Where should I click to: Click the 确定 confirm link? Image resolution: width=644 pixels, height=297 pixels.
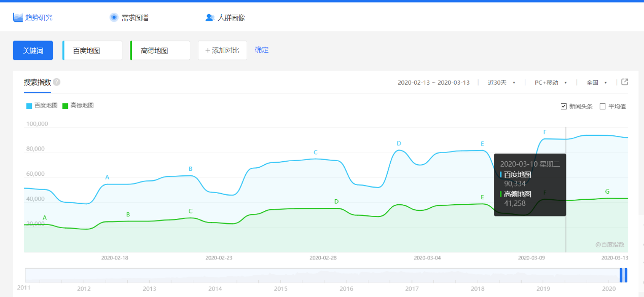(262, 50)
